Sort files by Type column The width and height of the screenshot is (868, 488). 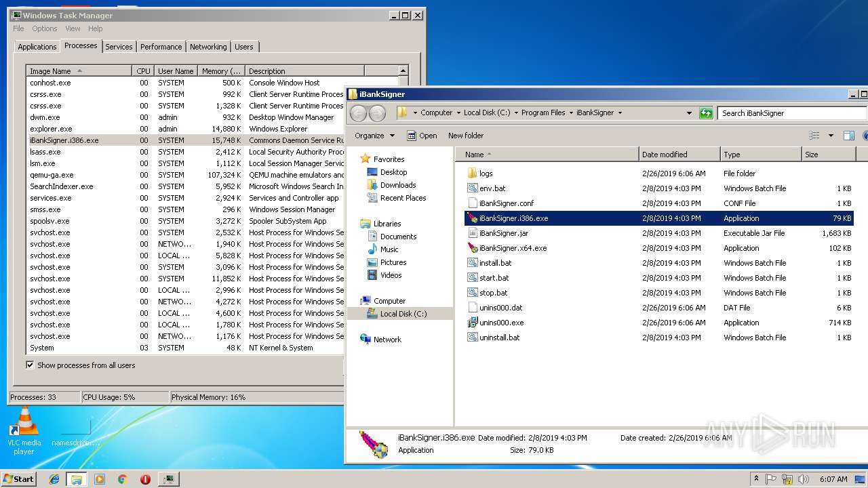(x=760, y=155)
